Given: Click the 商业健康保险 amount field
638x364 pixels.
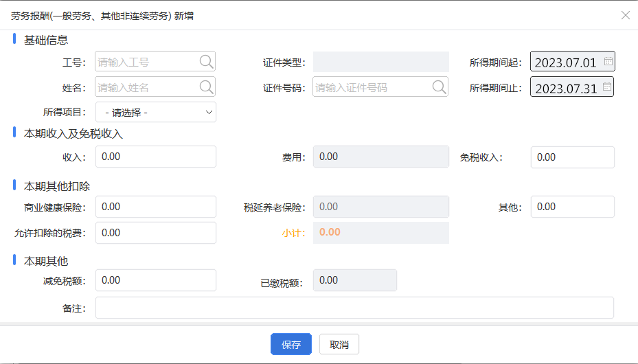Looking at the screenshot, I should (156, 207).
